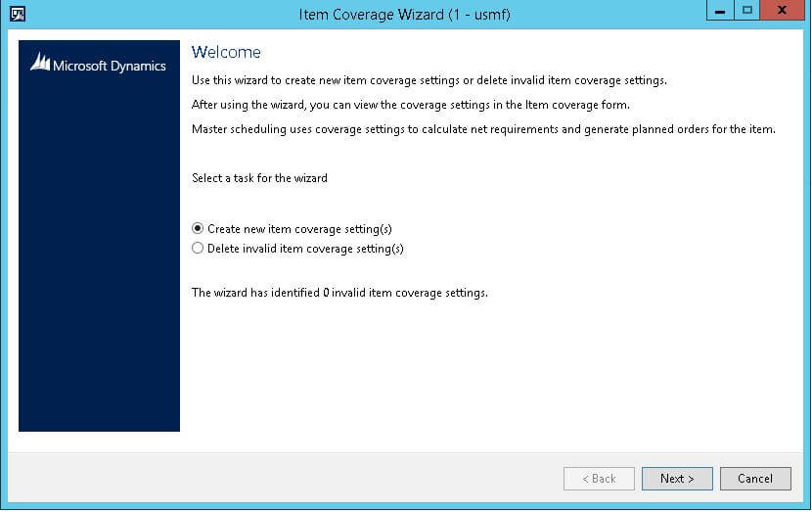Click the '0 invalid item coverage settings' message
The width and height of the screenshot is (812, 512).
[x=339, y=293]
